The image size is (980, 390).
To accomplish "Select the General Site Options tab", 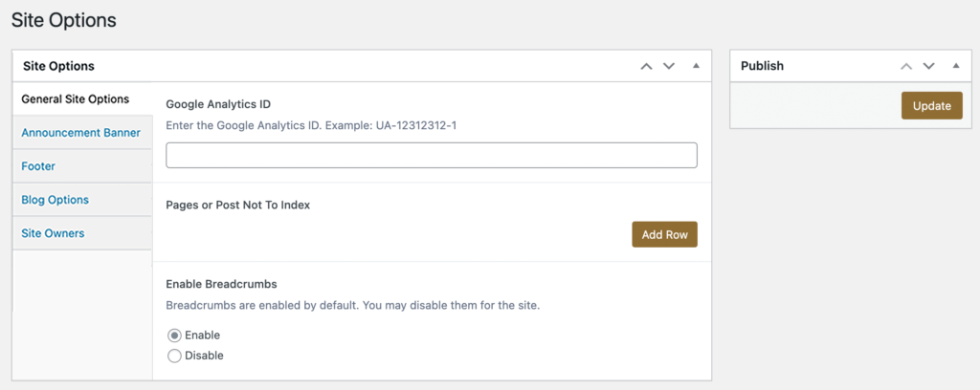I will tap(82, 98).
